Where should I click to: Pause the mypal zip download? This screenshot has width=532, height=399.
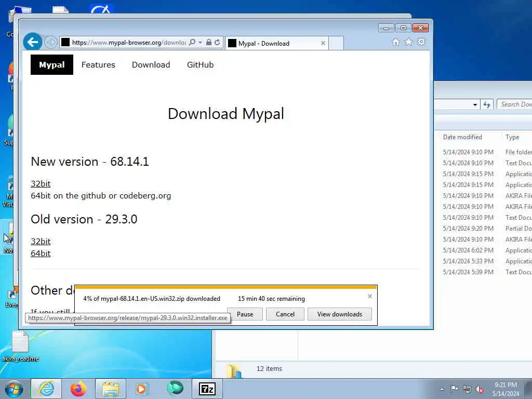pyautogui.click(x=245, y=314)
